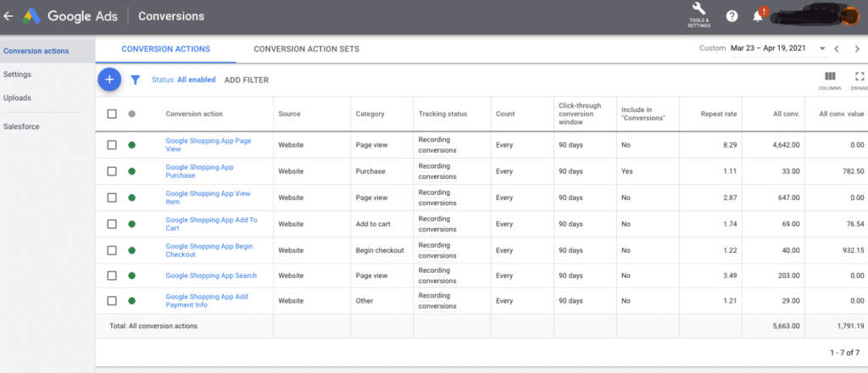Check the Google Shopping App Page View row
This screenshot has width=868, height=373.
112,145
